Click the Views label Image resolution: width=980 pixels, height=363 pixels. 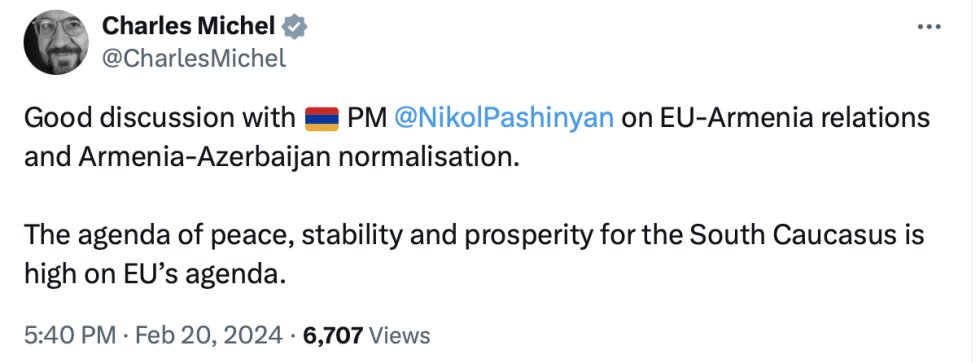point(400,336)
